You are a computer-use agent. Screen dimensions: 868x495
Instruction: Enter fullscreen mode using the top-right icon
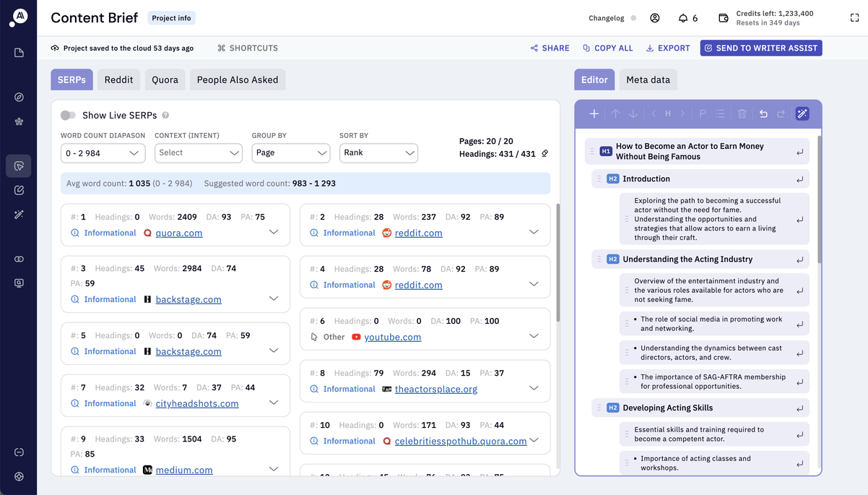(x=854, y=18)
